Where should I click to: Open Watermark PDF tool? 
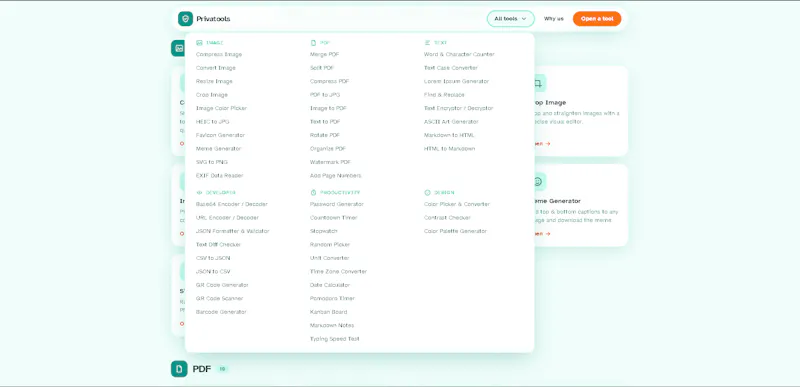pyautogui.click(x=330, y=162)
